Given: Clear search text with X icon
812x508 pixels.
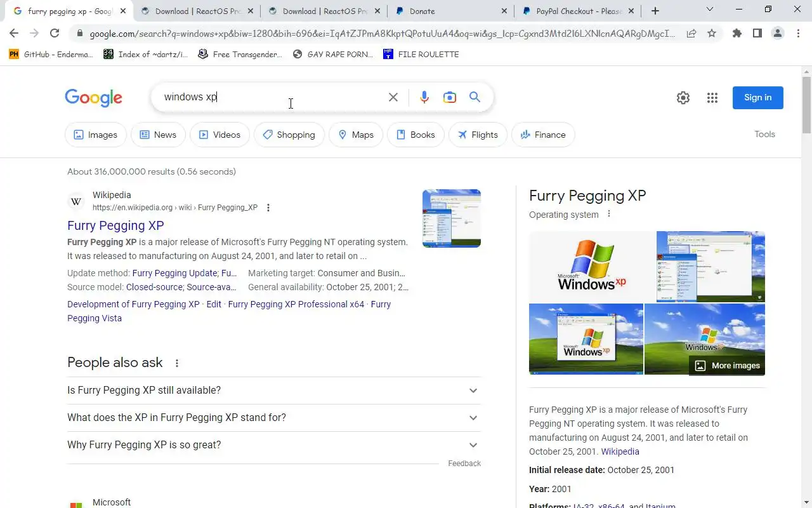Looking at the screenshot, I should (x=393, y=97).
